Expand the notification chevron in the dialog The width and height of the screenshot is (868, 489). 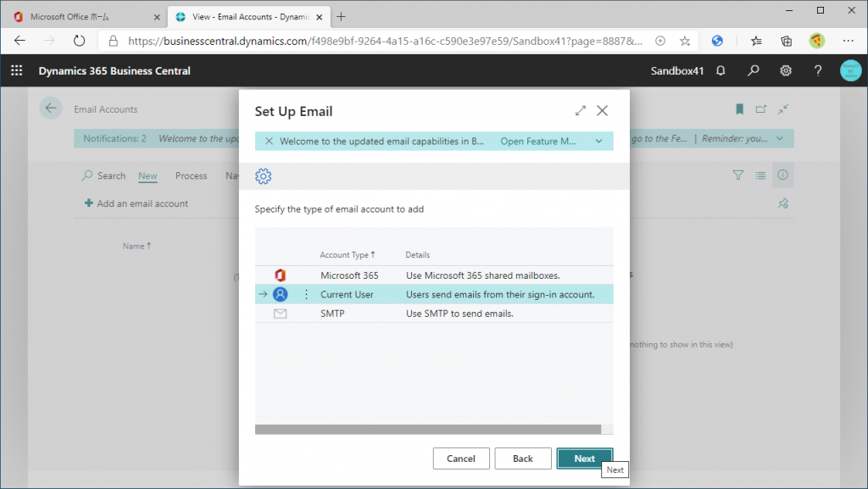click(599, 141)
